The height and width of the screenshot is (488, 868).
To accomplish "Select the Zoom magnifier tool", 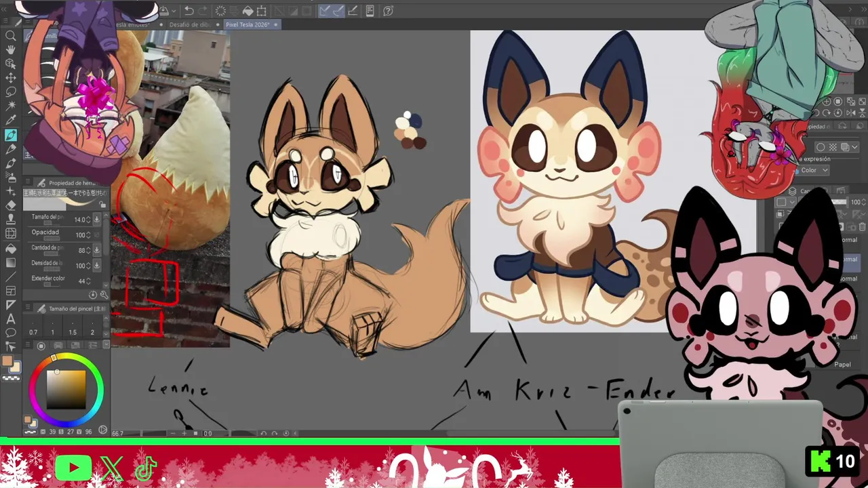I will [x=11, y=35].
